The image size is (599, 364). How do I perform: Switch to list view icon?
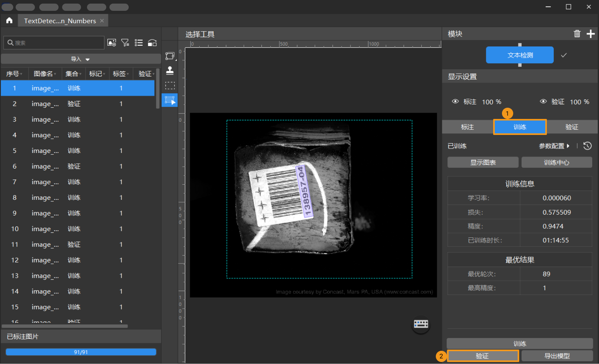(x=139, y=43)
